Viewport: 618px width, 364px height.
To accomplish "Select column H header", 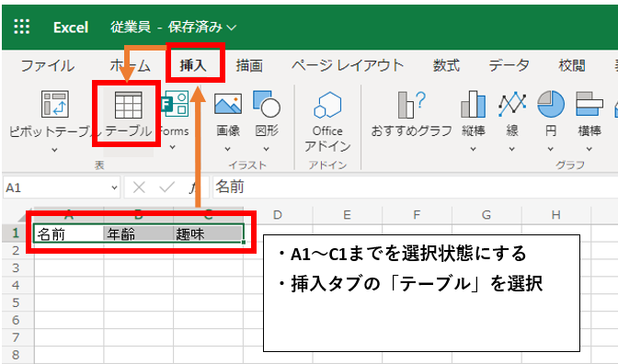I will click(x=556, y=215).
